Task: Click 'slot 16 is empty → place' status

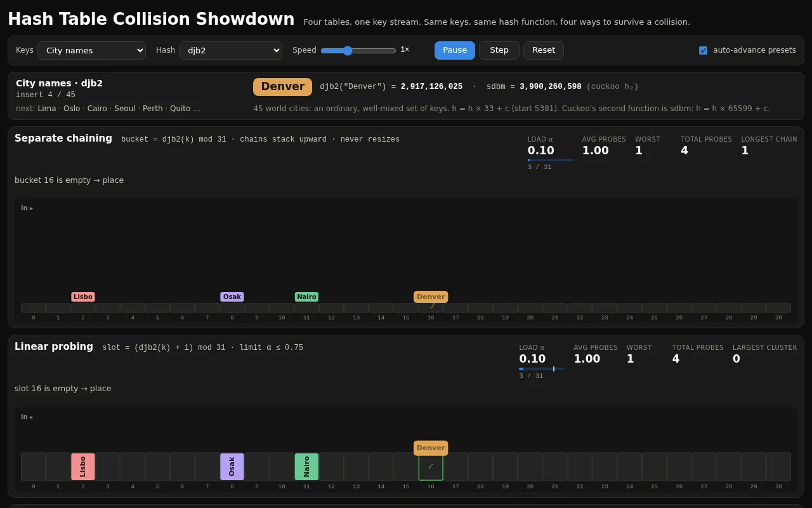Action: [x=63, y=389]
